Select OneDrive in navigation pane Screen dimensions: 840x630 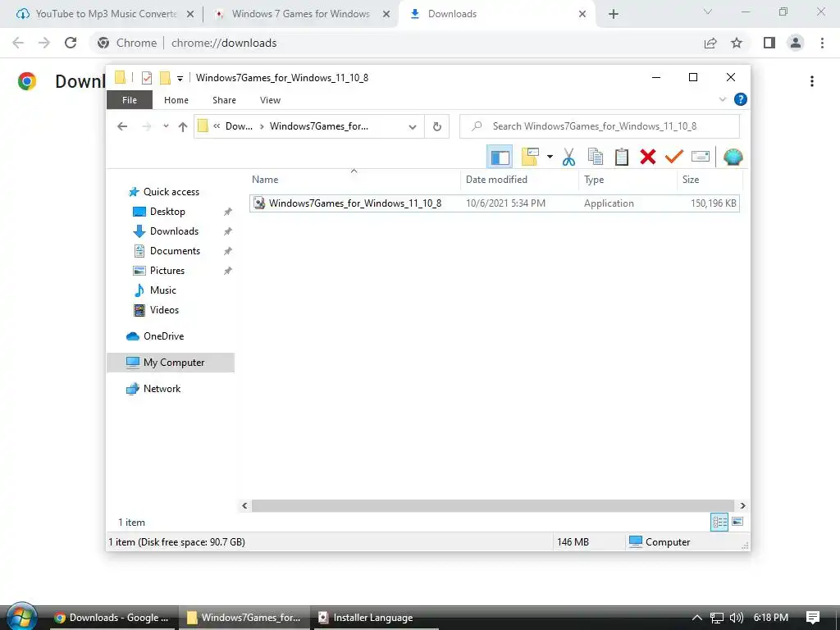[x=163, y=336]
